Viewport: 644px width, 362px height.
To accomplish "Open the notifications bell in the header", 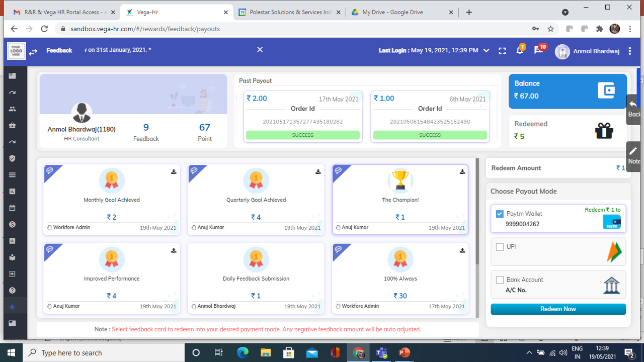I will 520,51.
